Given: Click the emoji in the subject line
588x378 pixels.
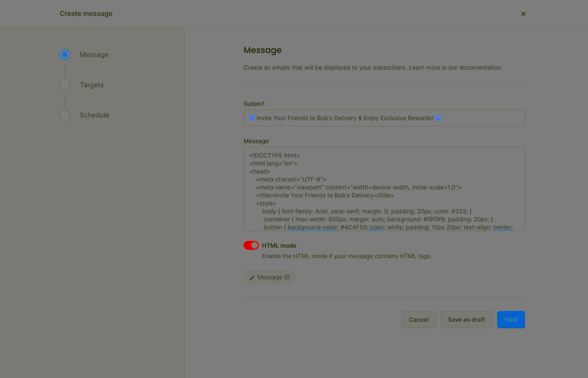Looking at the screenshot, I should 251,118.
